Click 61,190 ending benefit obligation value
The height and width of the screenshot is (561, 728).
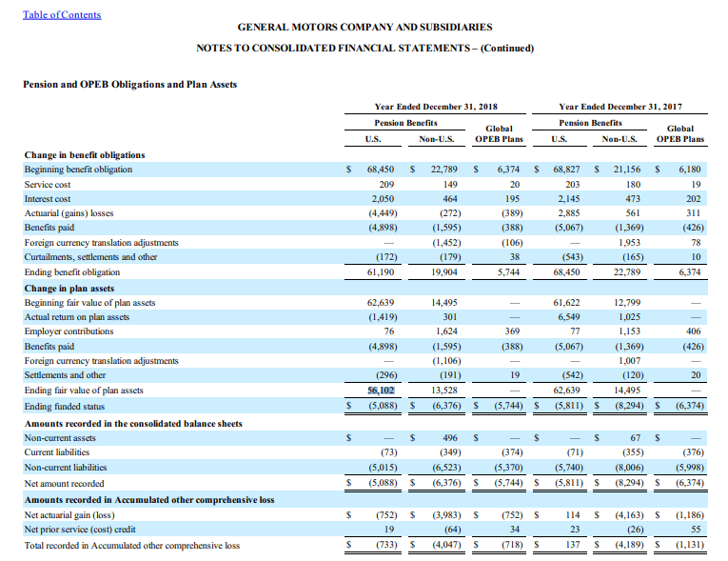(x=381, y=272)
